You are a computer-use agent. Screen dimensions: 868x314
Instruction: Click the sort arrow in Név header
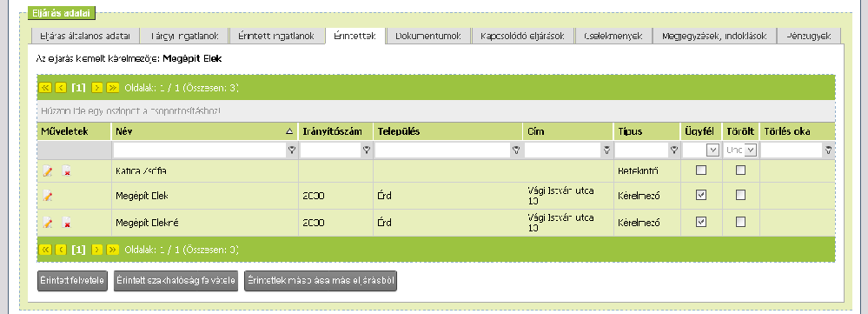pyautogui.click(x=289, y=132)
